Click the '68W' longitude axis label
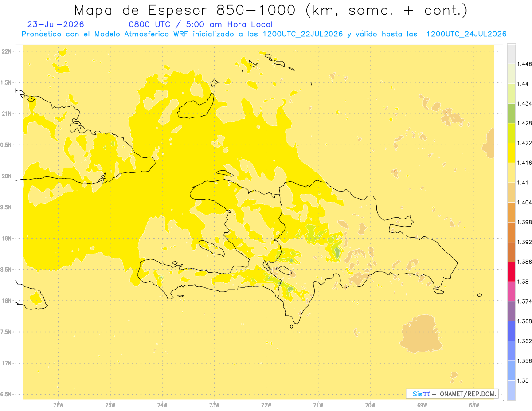Image resolution: width=532 pixels, height=411 pixels. pyautogui.click(x=474, y=405)
